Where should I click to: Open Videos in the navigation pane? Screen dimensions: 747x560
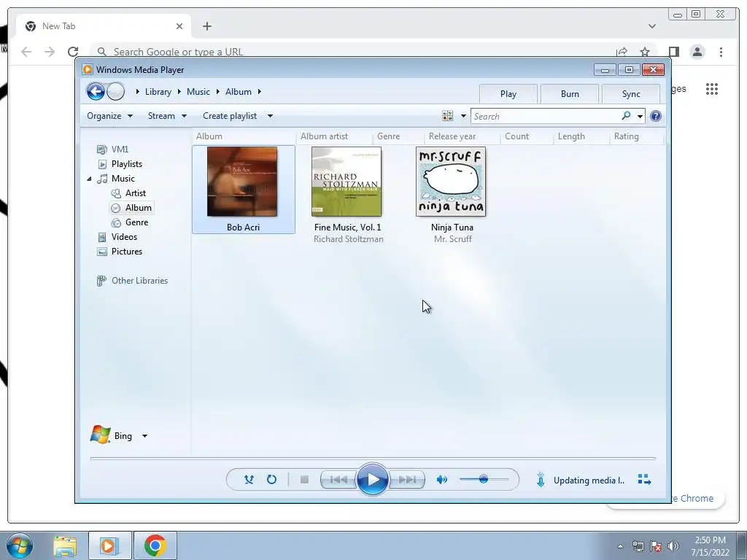coord(124,237)
